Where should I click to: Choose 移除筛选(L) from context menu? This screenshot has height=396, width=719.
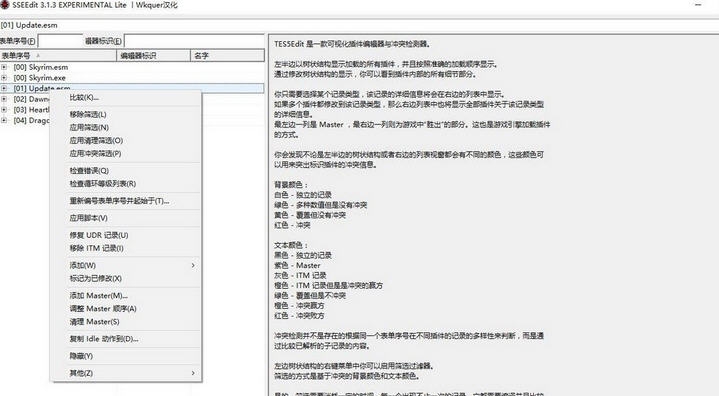88,114
